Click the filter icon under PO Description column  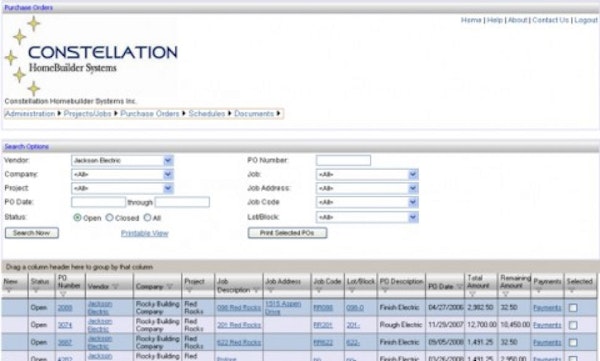385,291
